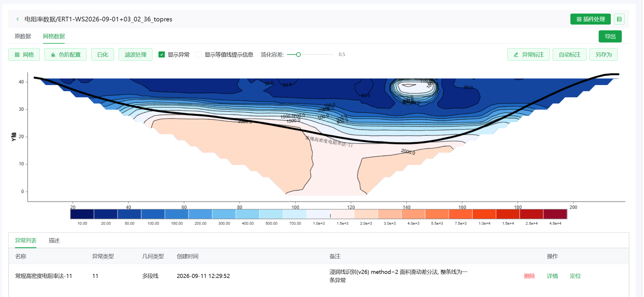Viewport: 644px width, 297px height.
Task: Click the 异常类型 column header
Action: [103, 256]
